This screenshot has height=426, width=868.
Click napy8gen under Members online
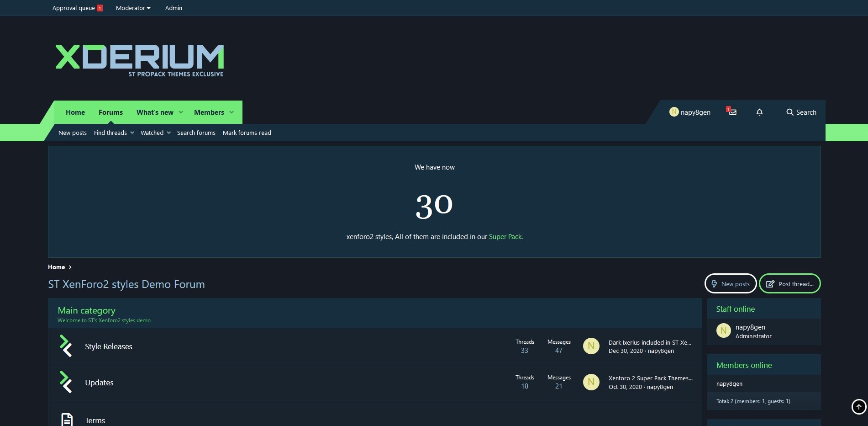click(x=729, y=384)
